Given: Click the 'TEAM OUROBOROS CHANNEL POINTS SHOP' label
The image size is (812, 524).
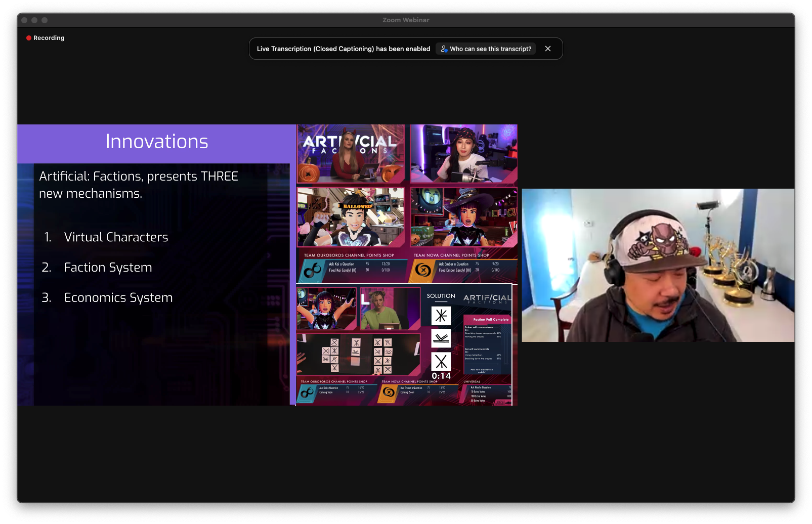Looking at the screenshot, I should point(349,255).
